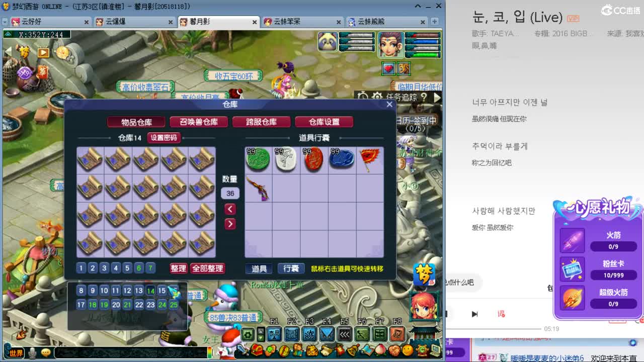Click the 85兽决83普通 stall sign
The image size is (644, 362).
point(233,317)
